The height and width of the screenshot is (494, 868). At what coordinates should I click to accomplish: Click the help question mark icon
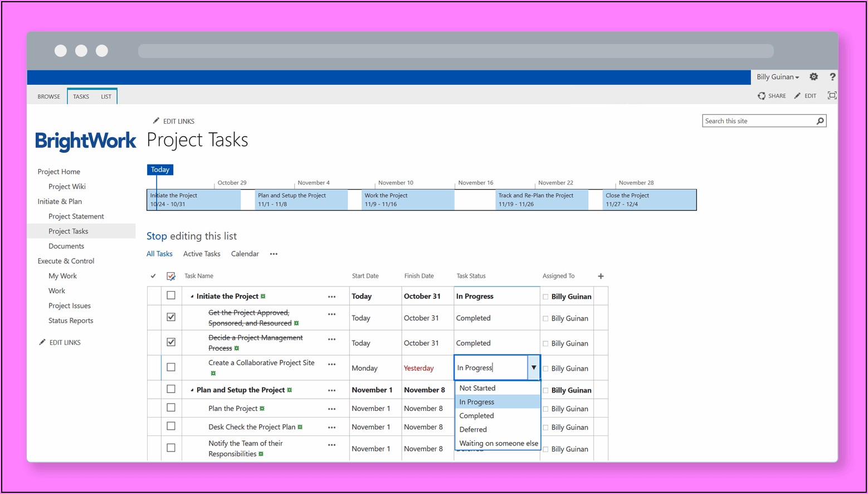pos(832,77)
